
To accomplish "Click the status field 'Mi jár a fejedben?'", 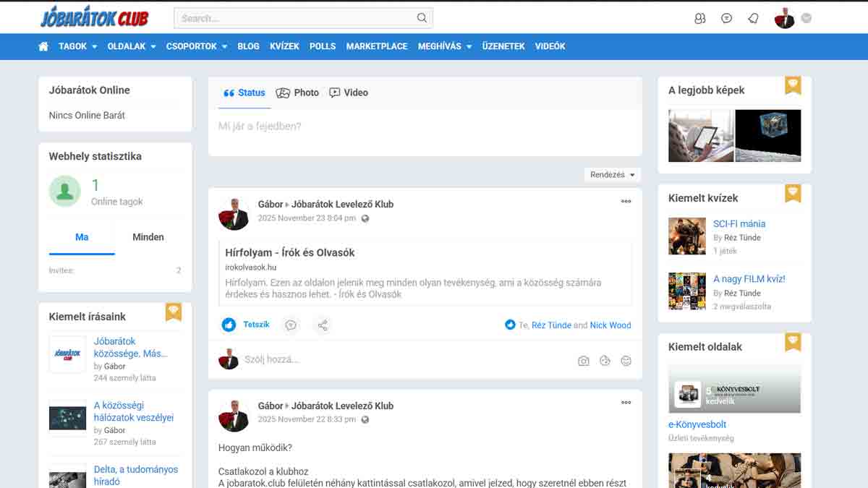I will tap(425, 127).
